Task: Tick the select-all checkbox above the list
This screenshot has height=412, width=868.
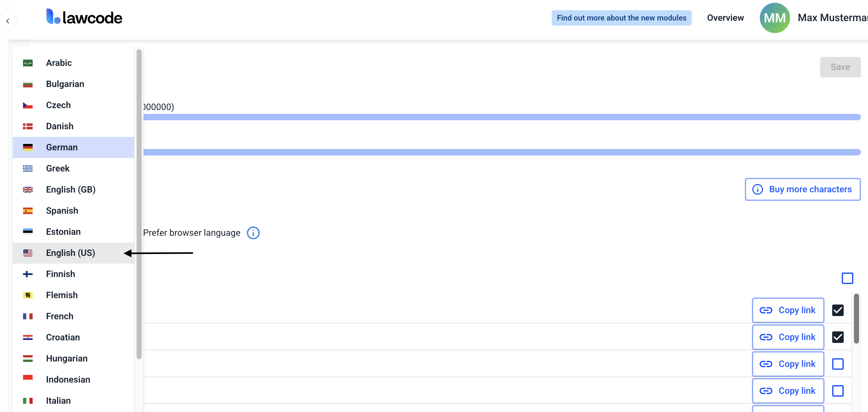Action: [x=847, y=278]
